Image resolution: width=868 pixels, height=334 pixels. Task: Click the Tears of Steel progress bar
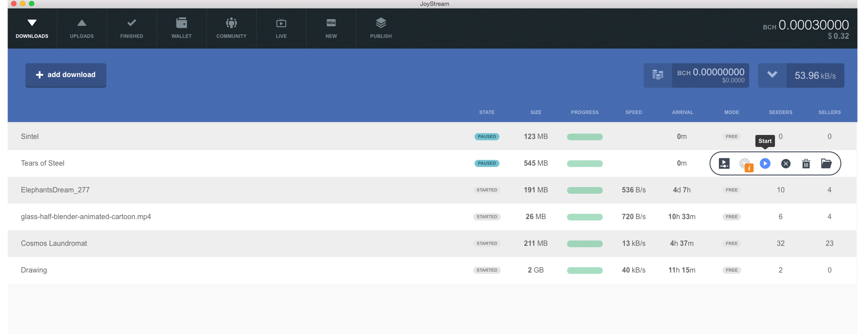(x=585, y=163)
